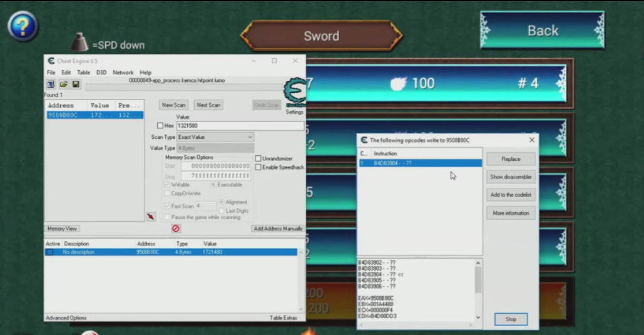
Task: Click the opcodes window title icon
Action: [364, 140]
